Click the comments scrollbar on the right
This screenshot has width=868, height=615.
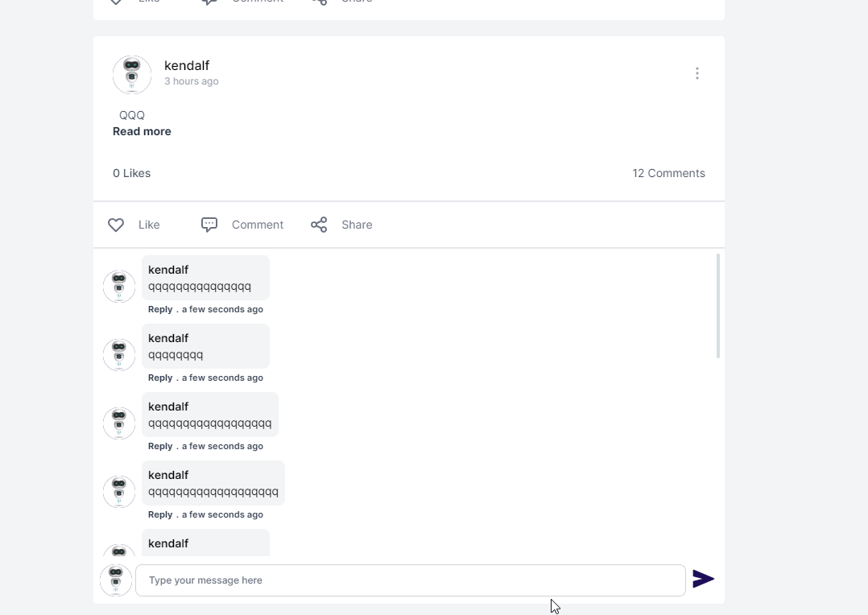pyautogui.click(x=717, y=306)
